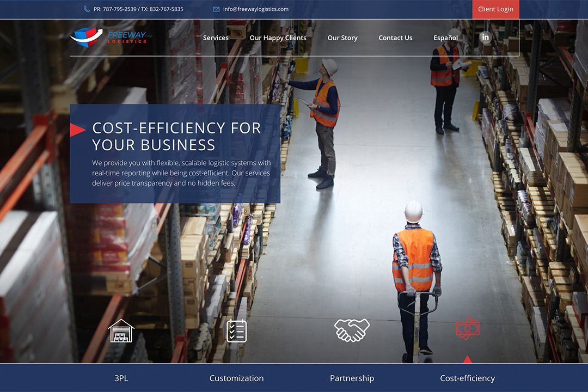Click the phone receiver icon in top bar
Viewport: 588px width, 392px height.
87,9
